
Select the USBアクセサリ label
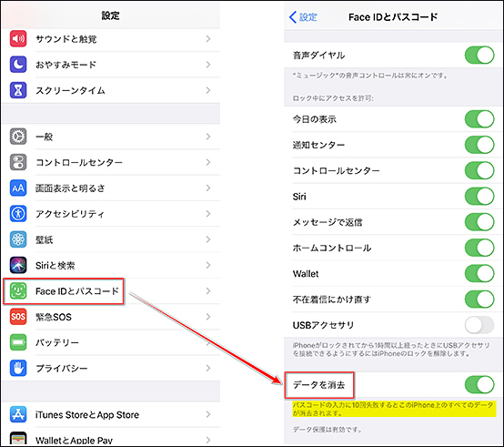[323, 325]
